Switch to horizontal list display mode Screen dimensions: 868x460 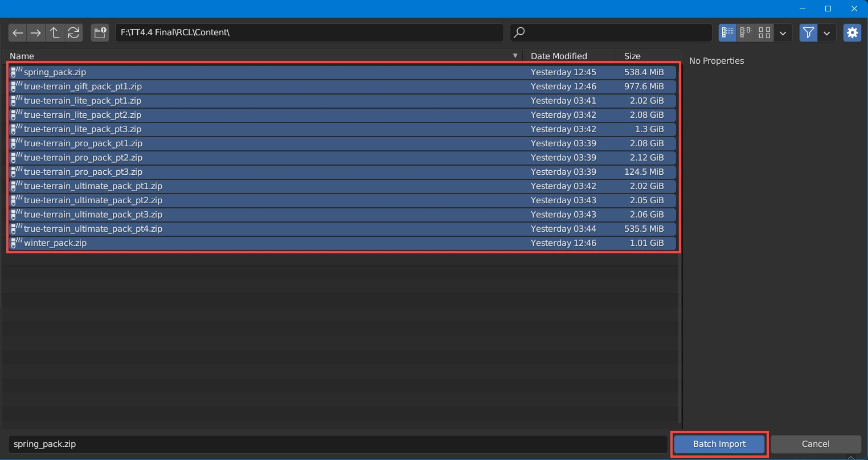[746, 33]
